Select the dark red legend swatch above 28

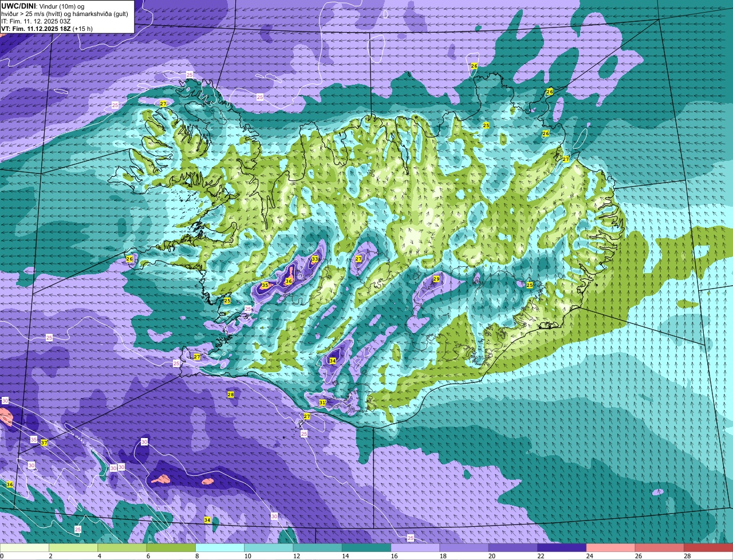tap(708, 547)
